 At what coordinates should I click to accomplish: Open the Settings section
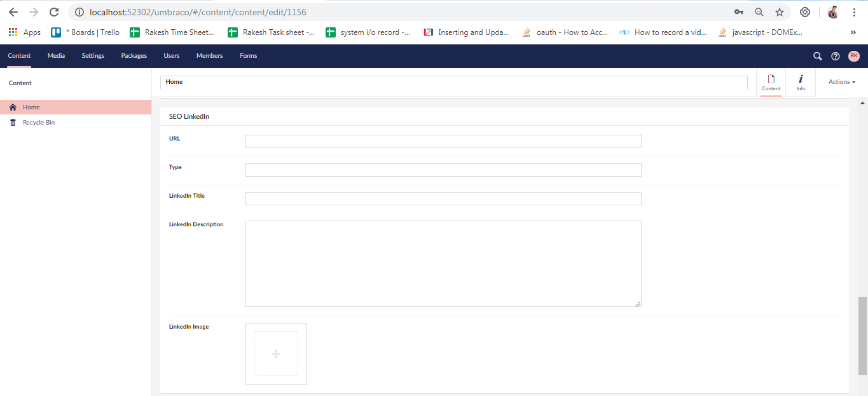click(x=93, y=56)
